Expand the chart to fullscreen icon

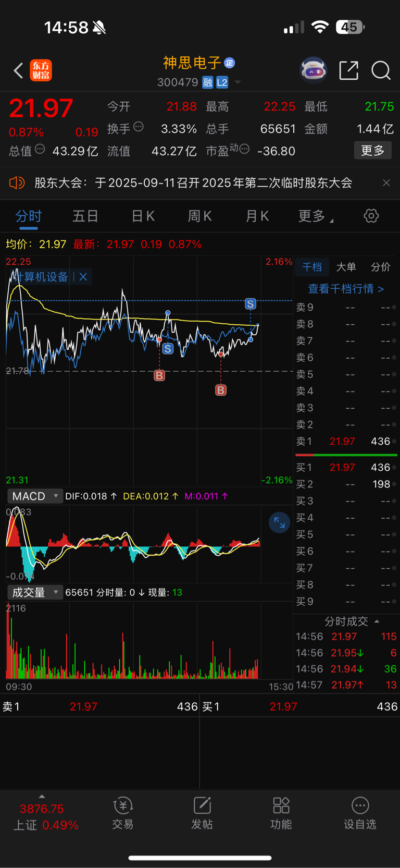coord(279,522)
